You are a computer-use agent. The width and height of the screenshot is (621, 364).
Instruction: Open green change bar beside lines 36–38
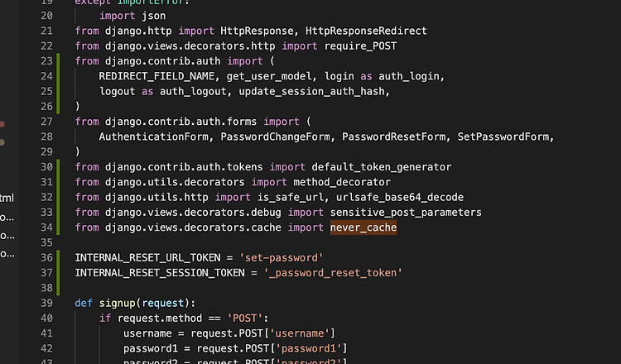[x=58, y=273]
